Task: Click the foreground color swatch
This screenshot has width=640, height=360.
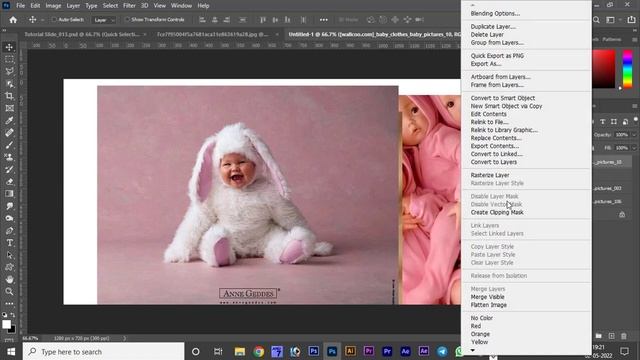Action: coord(7,324)
